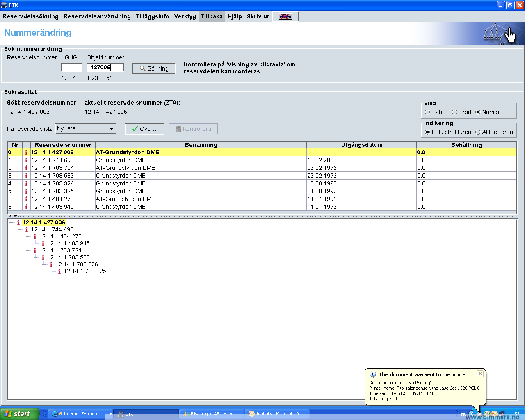Open Verktyg menu

(185, 16)
